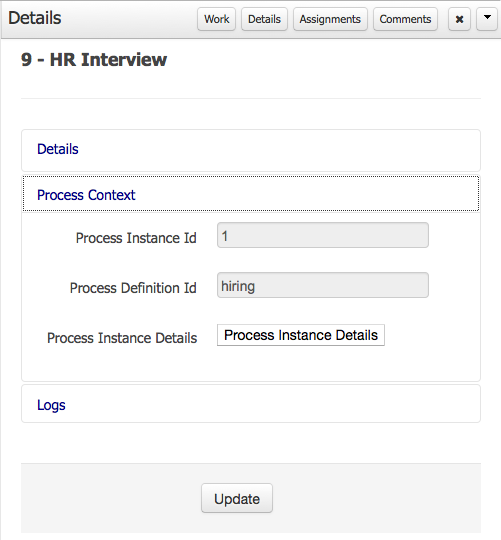This screenshot has width=501, height=540.
Task: Click the Process Instance Details label text
Action: (122, 338)
